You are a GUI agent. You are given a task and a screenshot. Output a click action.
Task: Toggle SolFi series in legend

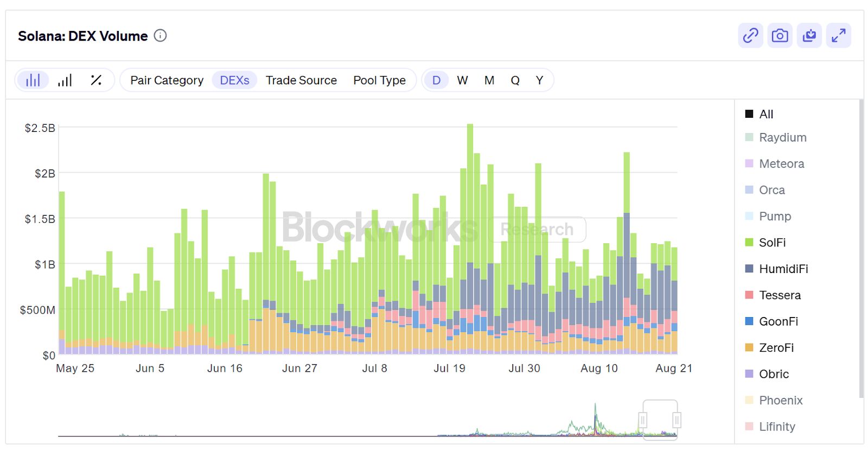765,242
